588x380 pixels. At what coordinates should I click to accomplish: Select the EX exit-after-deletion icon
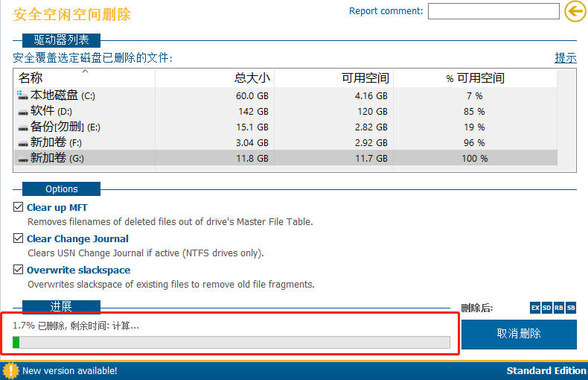535,308
